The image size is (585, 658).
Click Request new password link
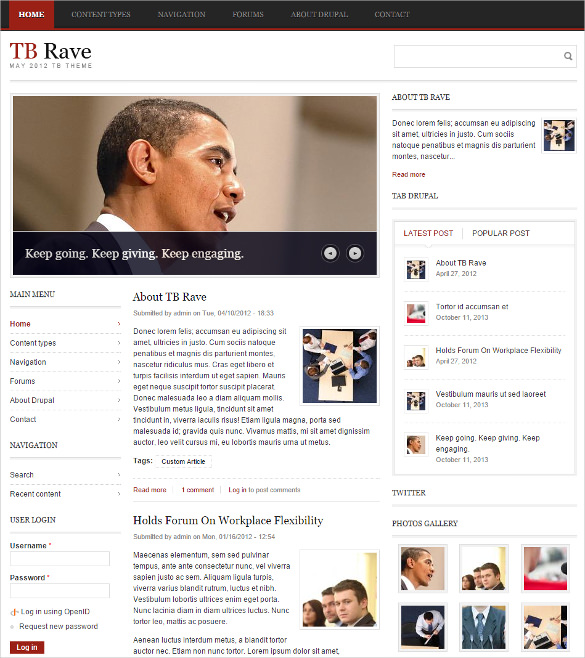pos(58,626)
